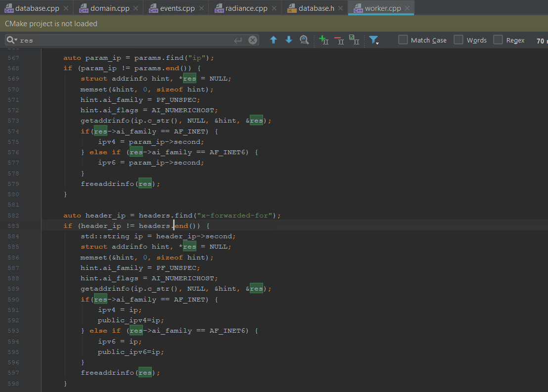Screen dimensions: 548x392
Task: Click line number 569 in the gutter
Action: click(x=13, y=79)
